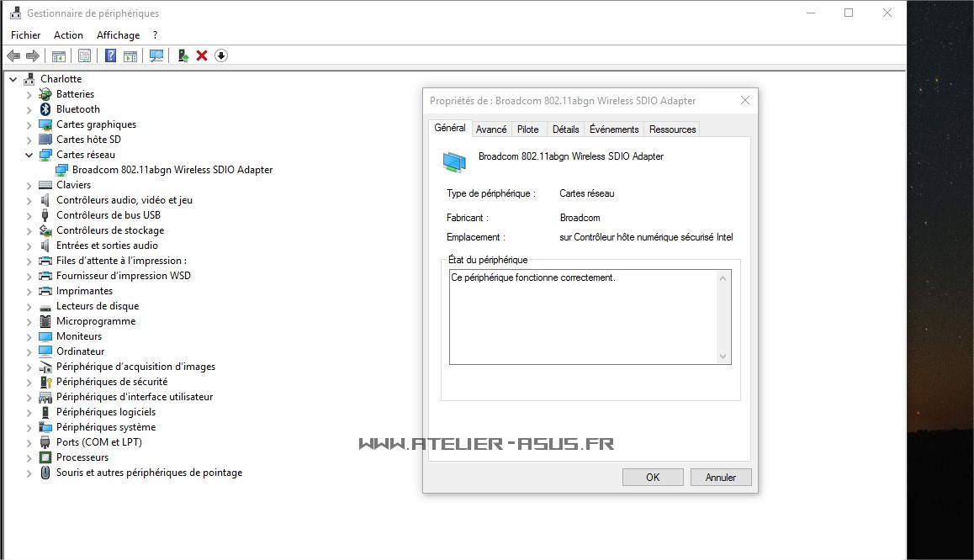Click the update driver toolbar icon
Screen dimensions: 974x560
tap(183, 55)
